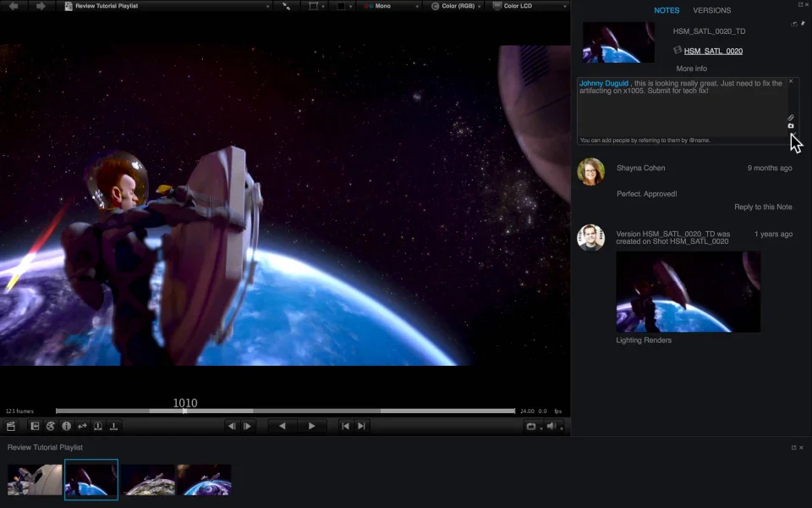Screen dimensions: 812x508
Task: Open the audio volume control
Action: (554, 426)
